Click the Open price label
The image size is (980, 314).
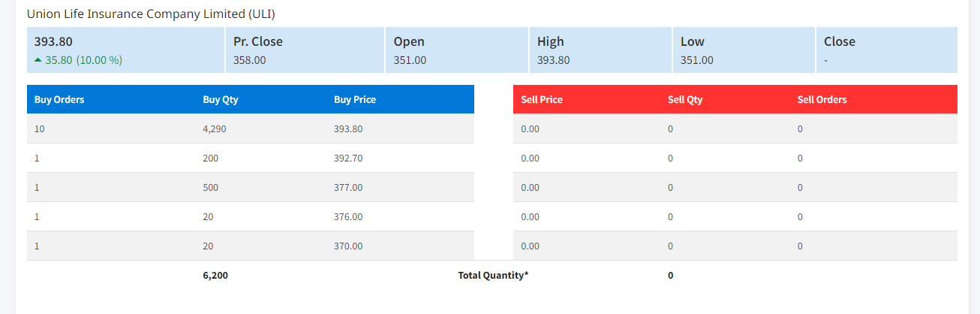tap(409, 41)
